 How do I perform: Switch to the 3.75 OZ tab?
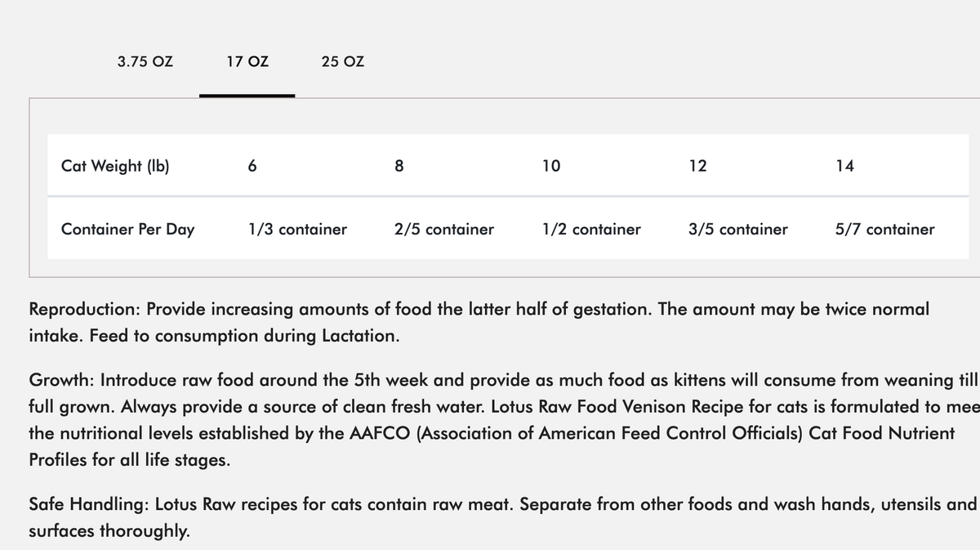pyautogui.click(x=145, y=61)
